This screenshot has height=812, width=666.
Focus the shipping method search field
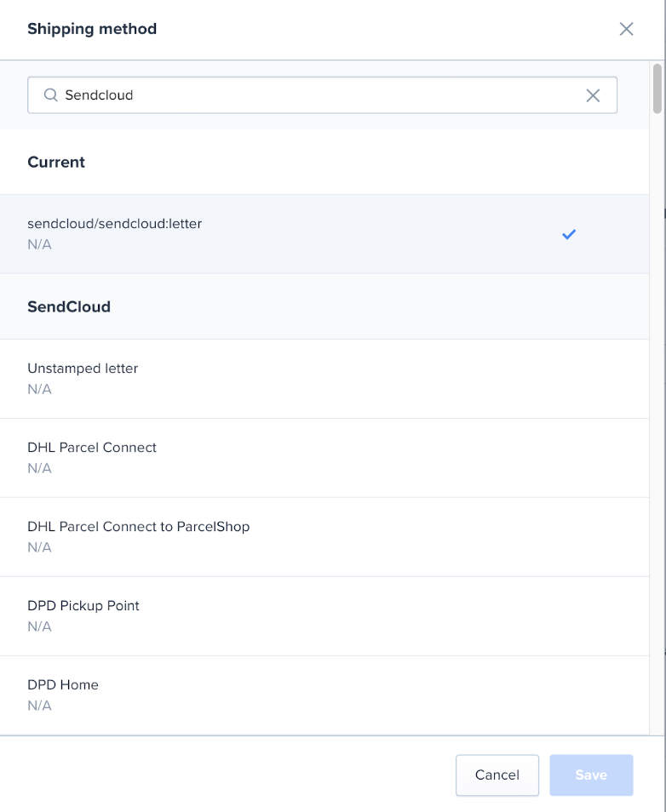coord(322,95)
